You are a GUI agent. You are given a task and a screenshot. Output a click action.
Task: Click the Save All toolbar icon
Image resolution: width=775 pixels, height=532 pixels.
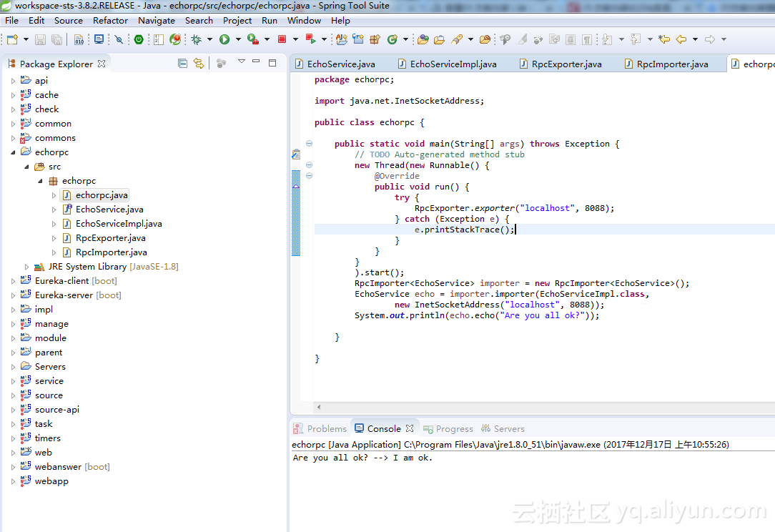pyautogui.click(x=57, y=39)
